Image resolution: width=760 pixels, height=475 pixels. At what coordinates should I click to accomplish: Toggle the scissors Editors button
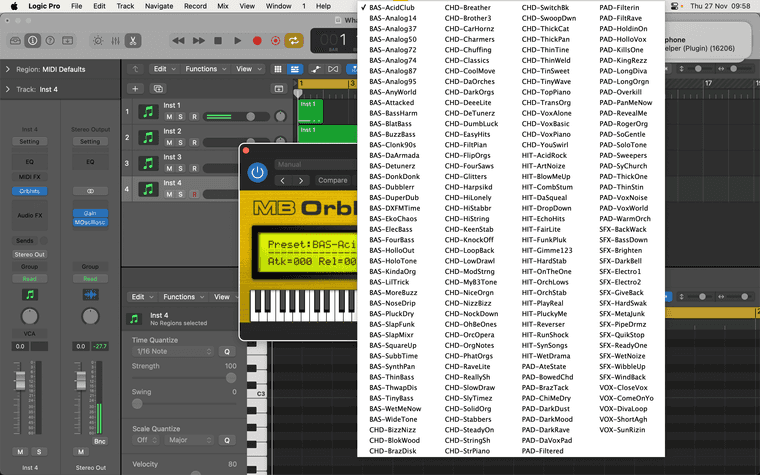pos(134,41)
